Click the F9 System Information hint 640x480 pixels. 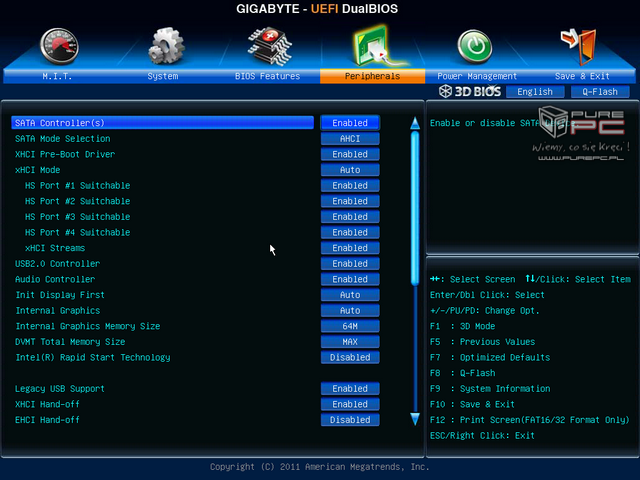click(490, 389)
